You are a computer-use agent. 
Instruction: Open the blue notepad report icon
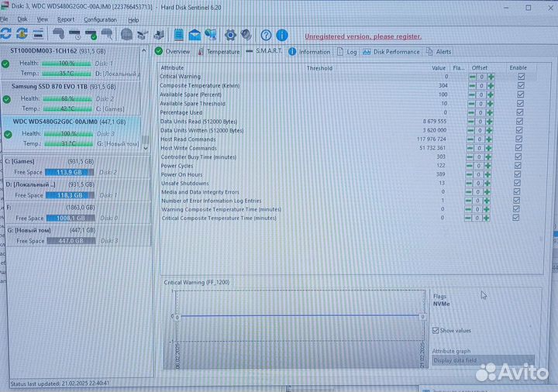pos(179,35)
